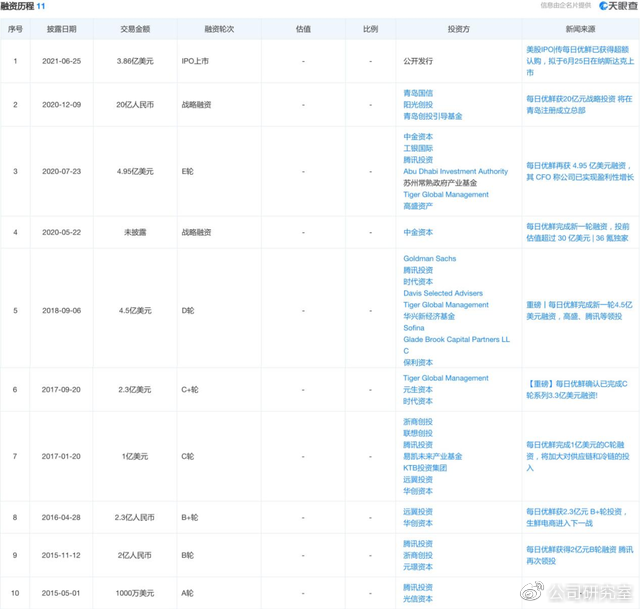Open investor link 青岛创投引导基金

pyautogui.click(x=433, y=116)
